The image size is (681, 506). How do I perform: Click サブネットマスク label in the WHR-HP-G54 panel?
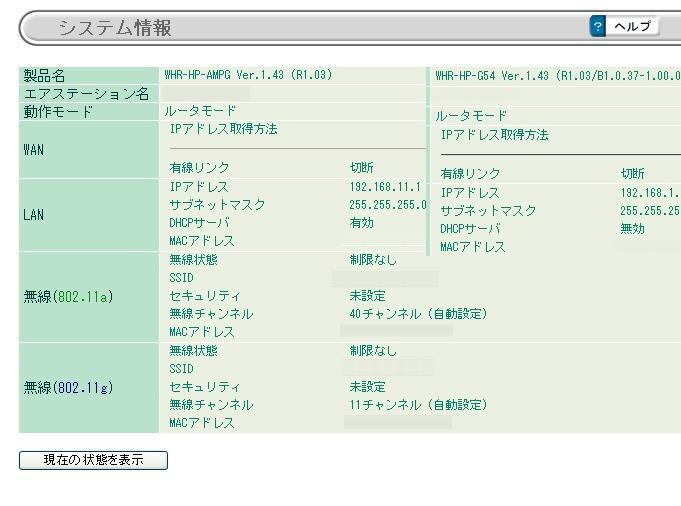pyautogui.click(x=488, y=211)
